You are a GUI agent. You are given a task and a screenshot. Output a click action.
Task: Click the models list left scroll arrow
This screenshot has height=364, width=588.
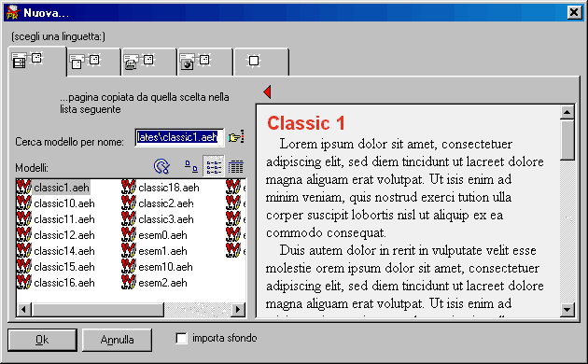pos(24,309)
